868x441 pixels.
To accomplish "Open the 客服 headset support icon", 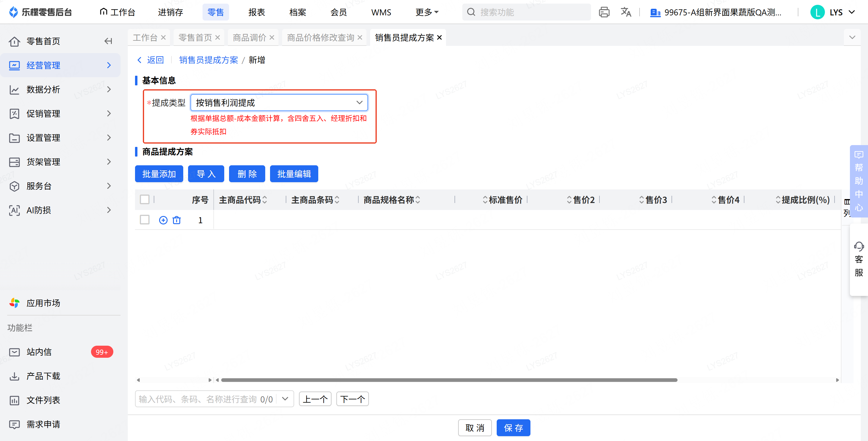I will [x=859, y=246].
